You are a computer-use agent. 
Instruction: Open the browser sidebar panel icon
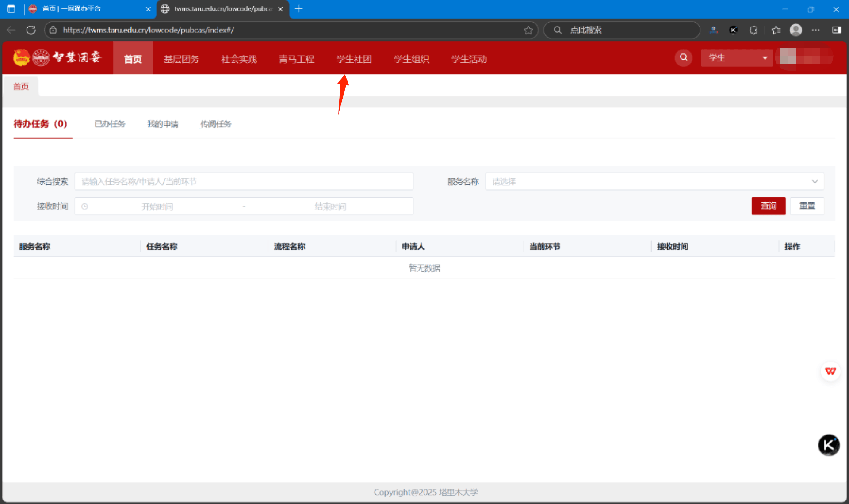point(836,30)
